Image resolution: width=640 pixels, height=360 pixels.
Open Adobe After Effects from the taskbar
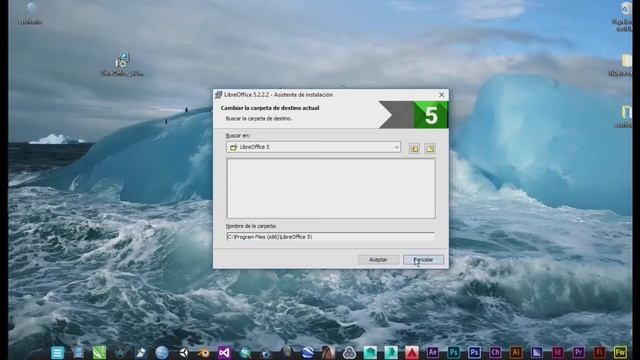(433, 352)
